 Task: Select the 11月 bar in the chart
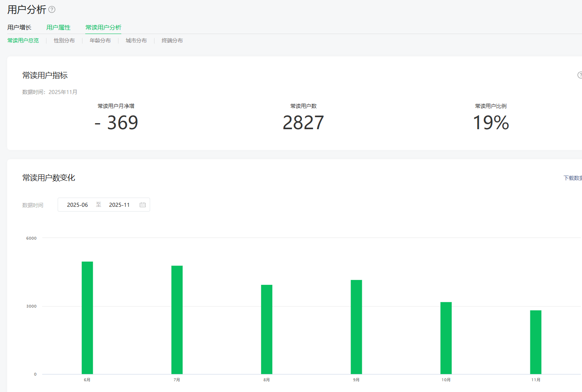click(536, 342)
